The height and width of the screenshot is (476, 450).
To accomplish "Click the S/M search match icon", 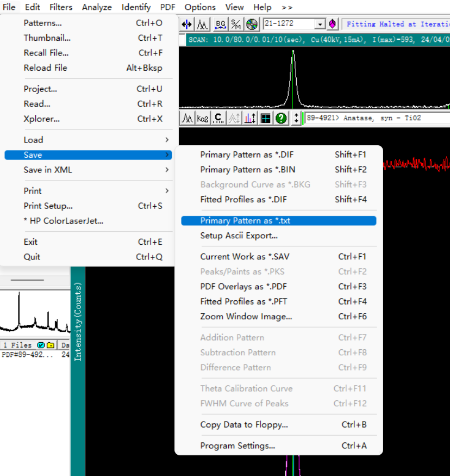I will coord(236,24).
